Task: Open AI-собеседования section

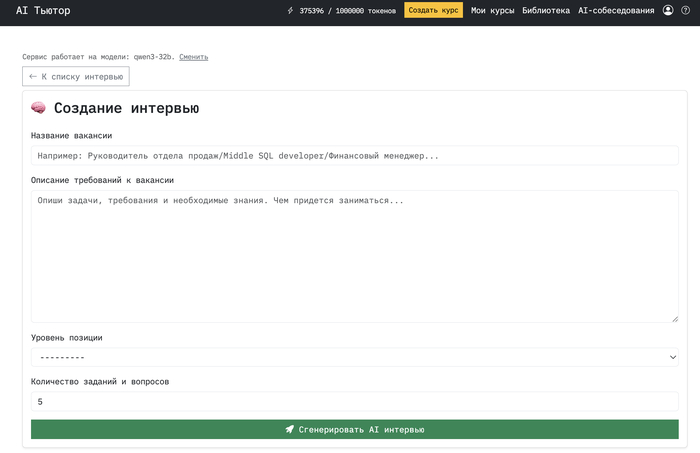Action: (616, 10)
